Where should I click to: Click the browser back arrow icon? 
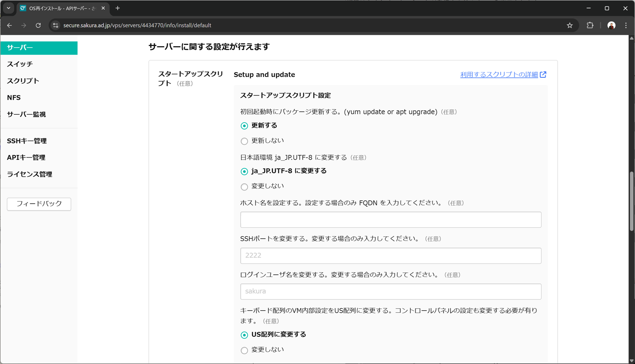coord(10,25)
